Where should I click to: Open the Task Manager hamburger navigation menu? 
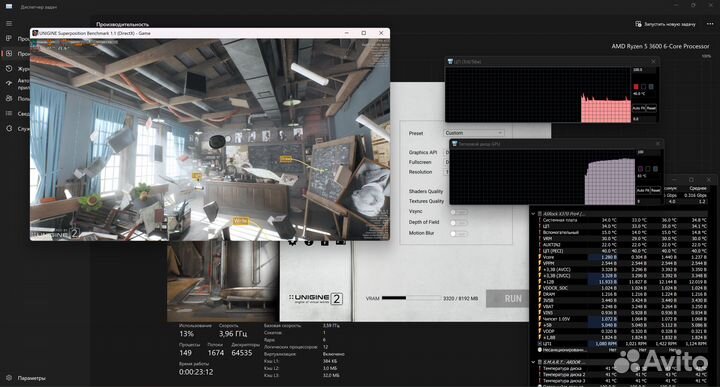click(x=9, y=23)
